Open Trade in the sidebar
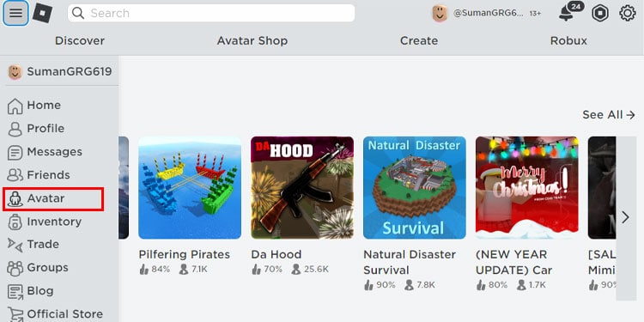 [x=33, y=245]
